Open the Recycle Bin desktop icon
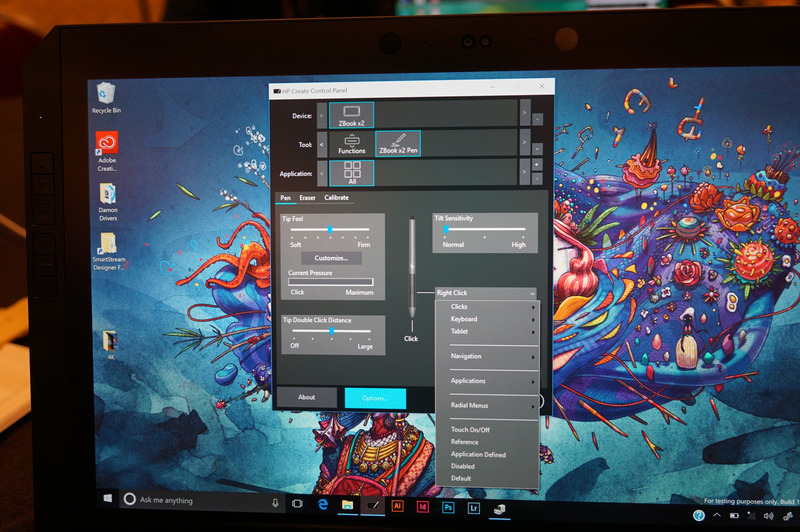This screenshot has width=800, height=532. (106, 97)
